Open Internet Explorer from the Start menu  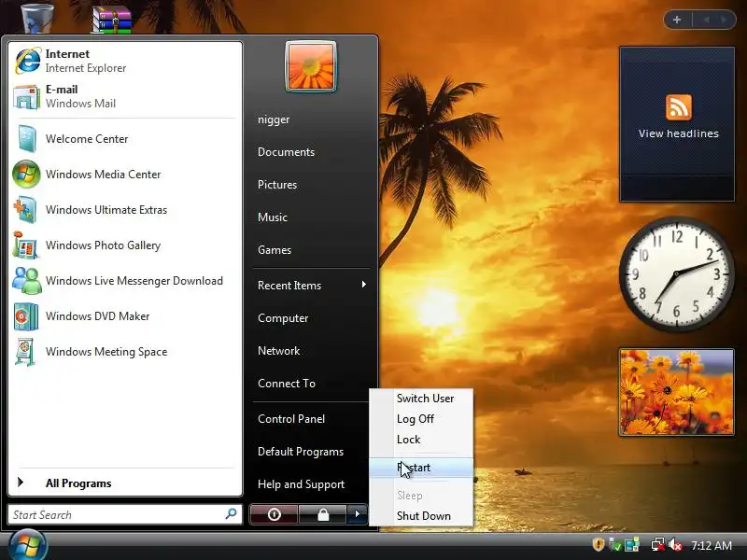125,61
